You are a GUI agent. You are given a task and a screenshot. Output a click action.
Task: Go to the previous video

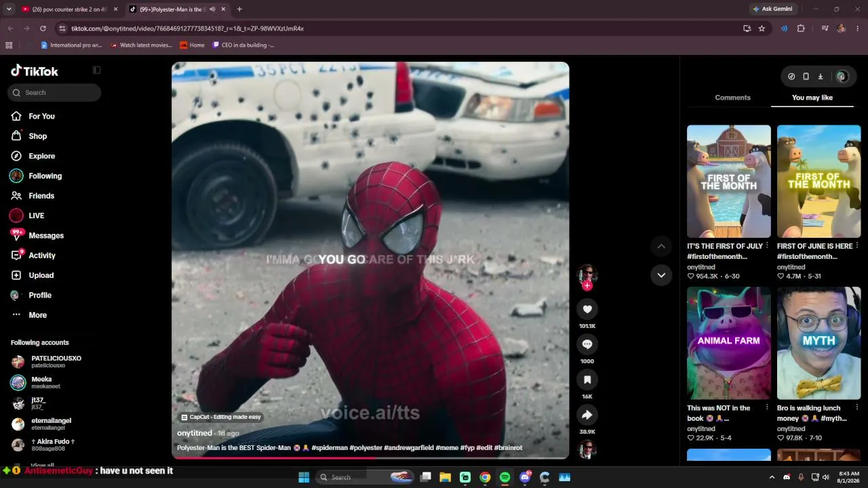coord(661,246)
